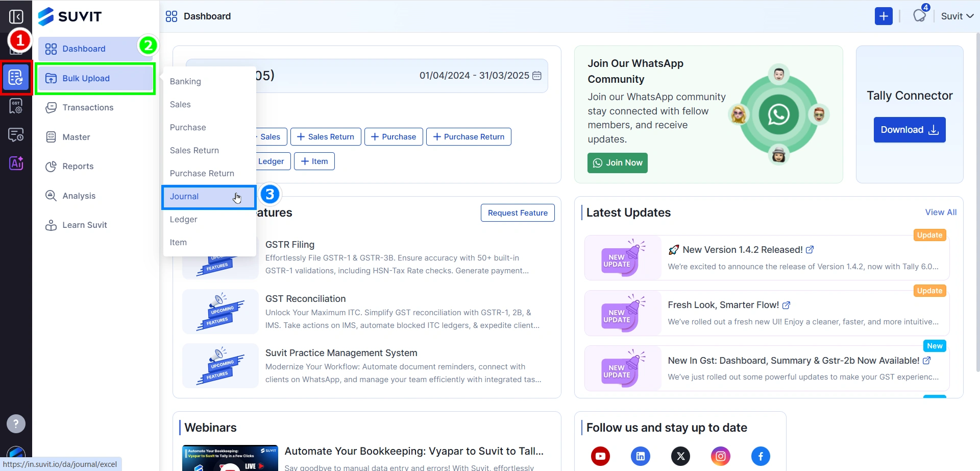Open notifications bell with badge 4
Screen dimensions: 980x471
pos(920,16)
